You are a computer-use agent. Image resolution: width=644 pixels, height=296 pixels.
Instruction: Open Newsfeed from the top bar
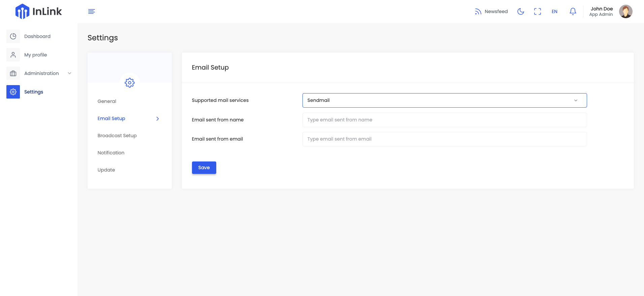click(x=491, y=11)
